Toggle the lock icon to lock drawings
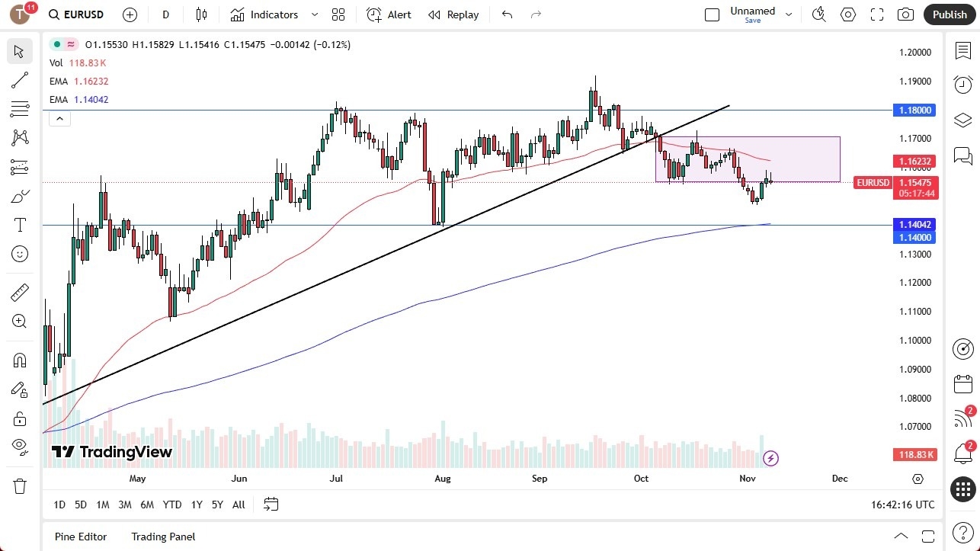This screenshot has width=980, height=551. (20, 418)
